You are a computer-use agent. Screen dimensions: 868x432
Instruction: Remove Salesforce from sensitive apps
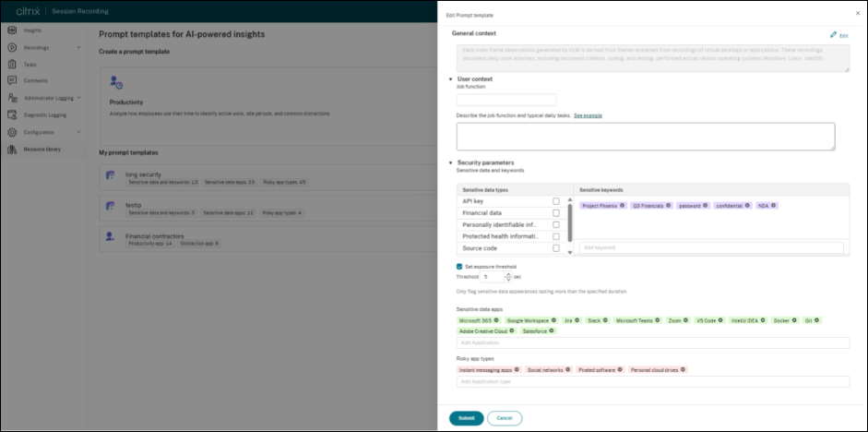coord(552,330)
